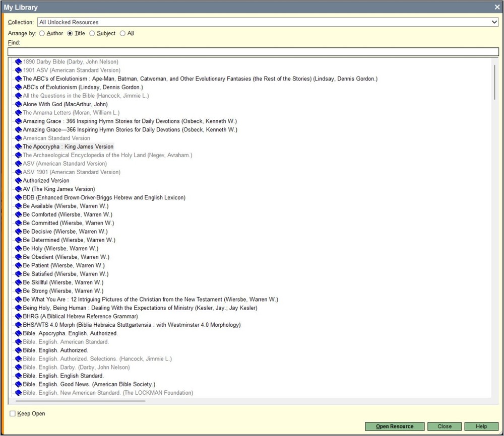Select Be What You Are entry
Image resolution: width=504 pixels, height=436 pixels.
[150, 300]
